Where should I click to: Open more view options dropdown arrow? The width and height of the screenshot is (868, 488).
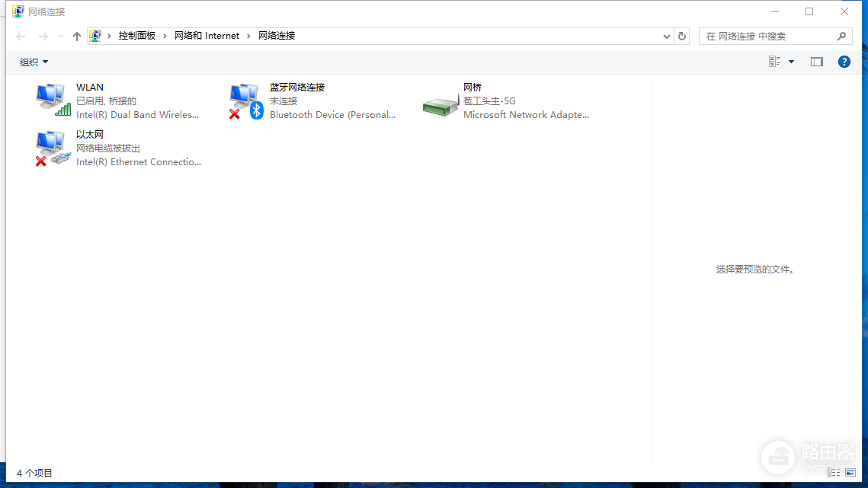pyautogui.click(x=792, y=62)
